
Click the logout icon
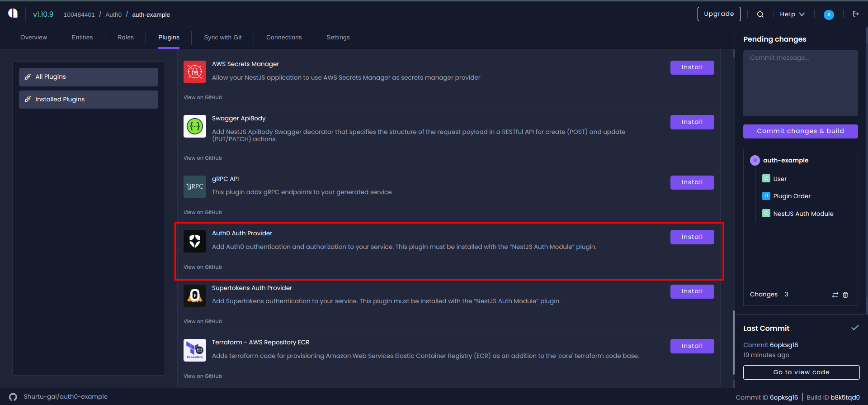855,14
